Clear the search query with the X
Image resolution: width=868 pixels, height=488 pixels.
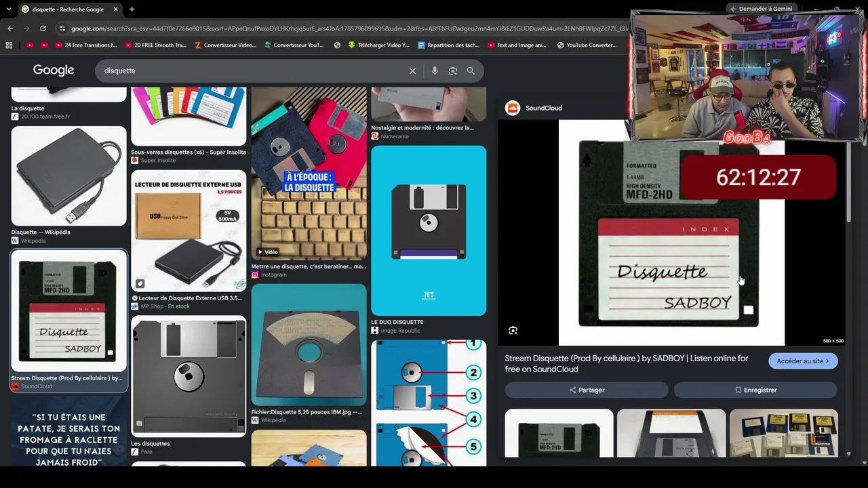coord(412,70)
